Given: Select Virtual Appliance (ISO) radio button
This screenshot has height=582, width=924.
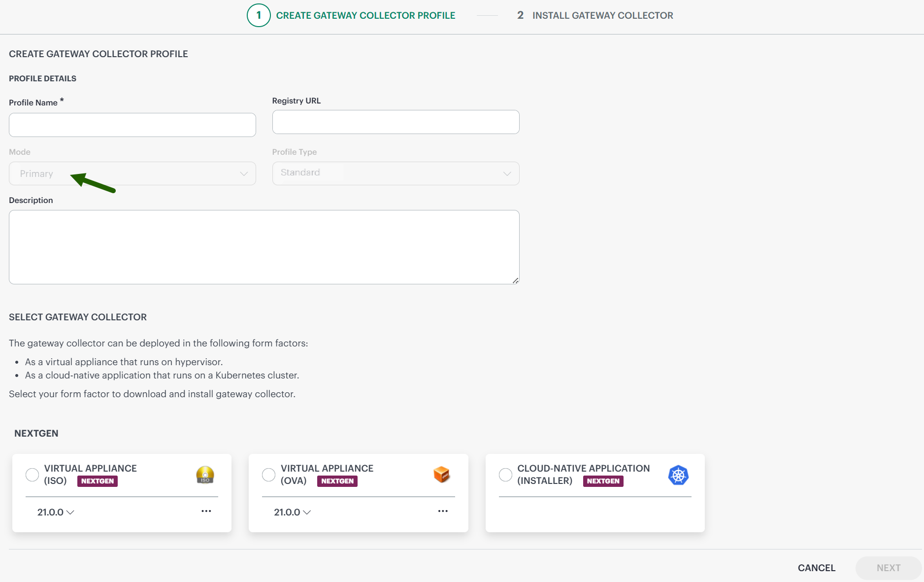Looking at the screenshot, I should coord(32,475).
